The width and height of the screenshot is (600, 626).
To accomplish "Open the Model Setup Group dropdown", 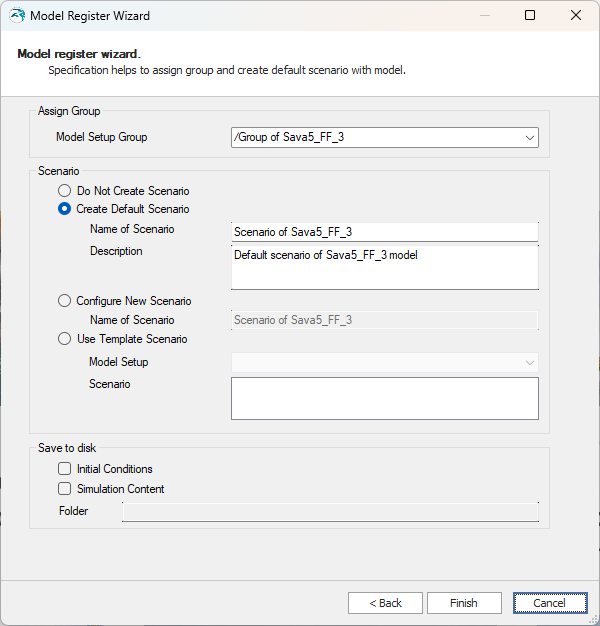I will (x=385, y=137).
